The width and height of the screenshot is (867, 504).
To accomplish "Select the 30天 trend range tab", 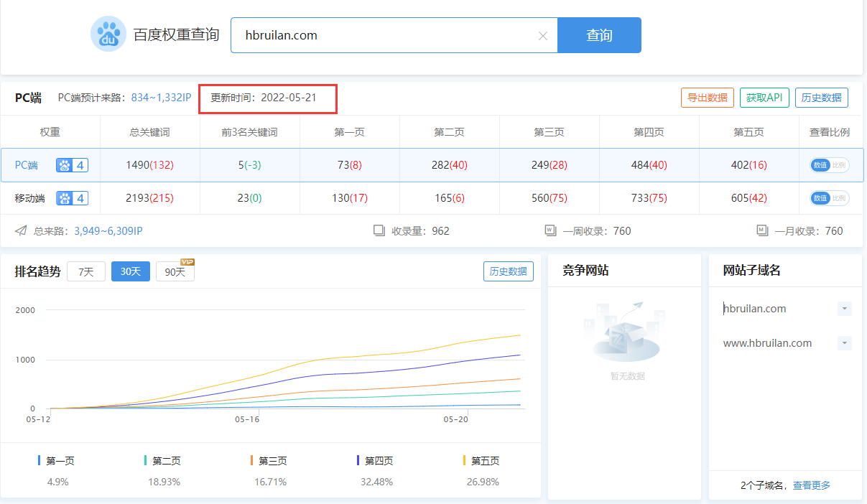I will click(x=131, y=271).
